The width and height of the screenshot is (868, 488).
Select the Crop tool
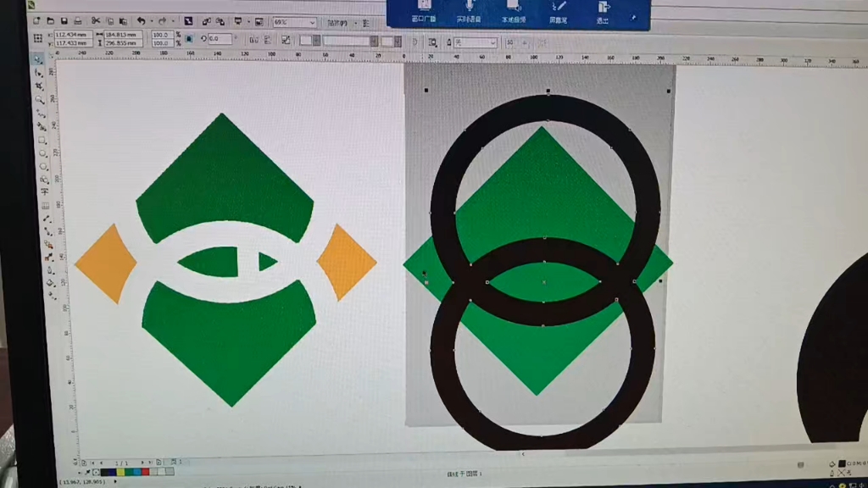[x=39, y=86]
